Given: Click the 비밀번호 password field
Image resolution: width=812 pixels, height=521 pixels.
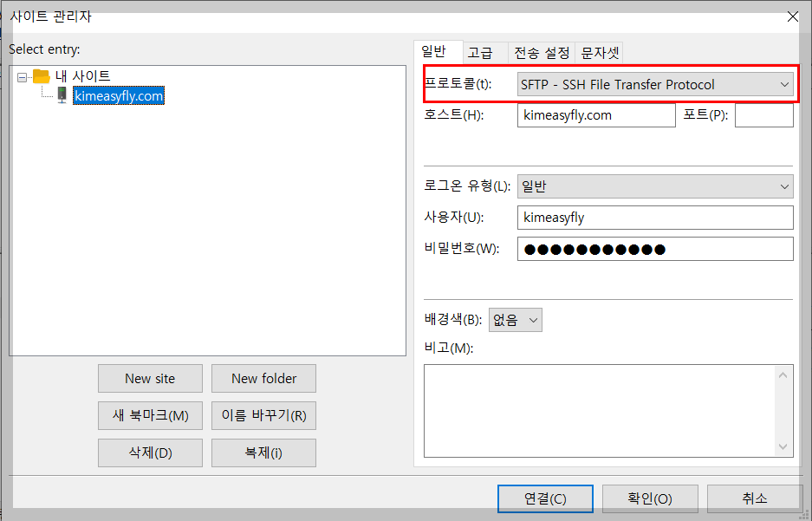Looking at the screenshot, I should 655,249.
